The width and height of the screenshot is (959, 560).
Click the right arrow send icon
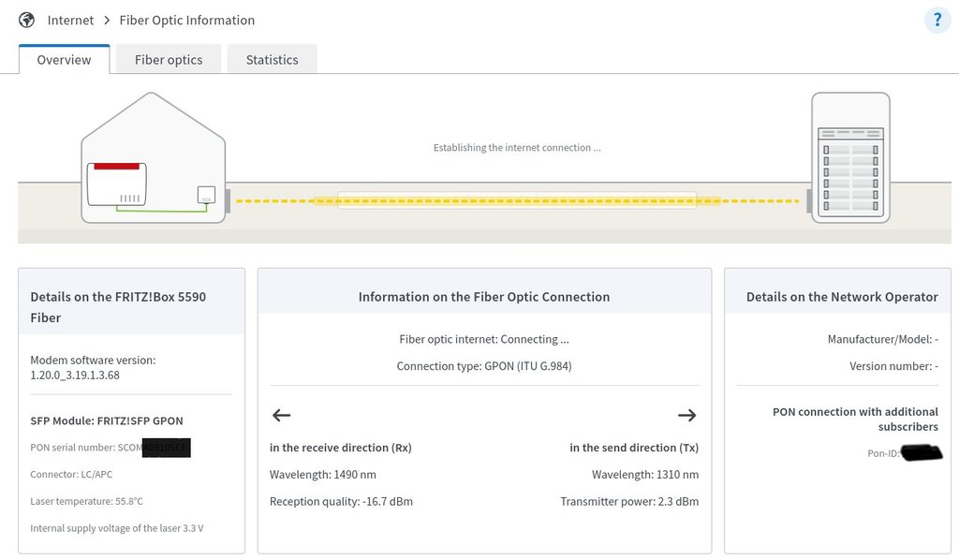[686, 415]
